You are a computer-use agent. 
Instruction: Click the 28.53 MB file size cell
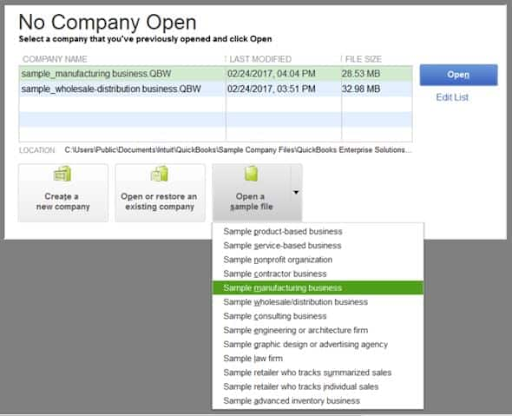pyautogui.click(x=361, y=73)
